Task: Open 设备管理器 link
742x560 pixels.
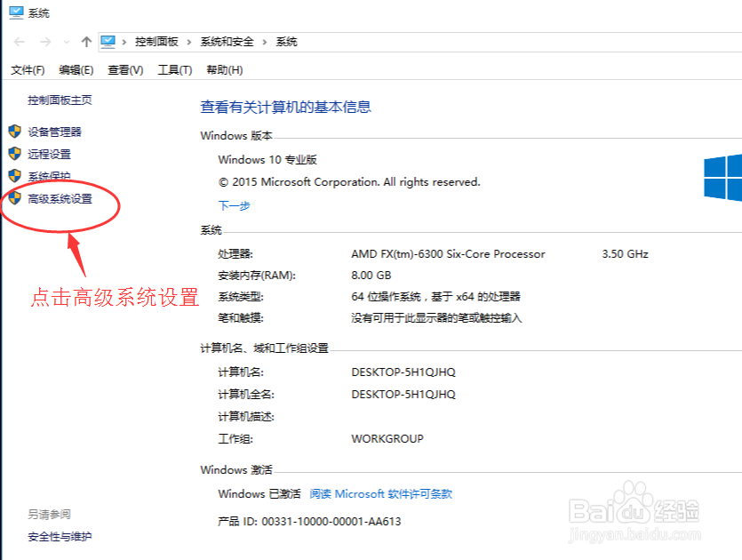Action: [54, 132]
